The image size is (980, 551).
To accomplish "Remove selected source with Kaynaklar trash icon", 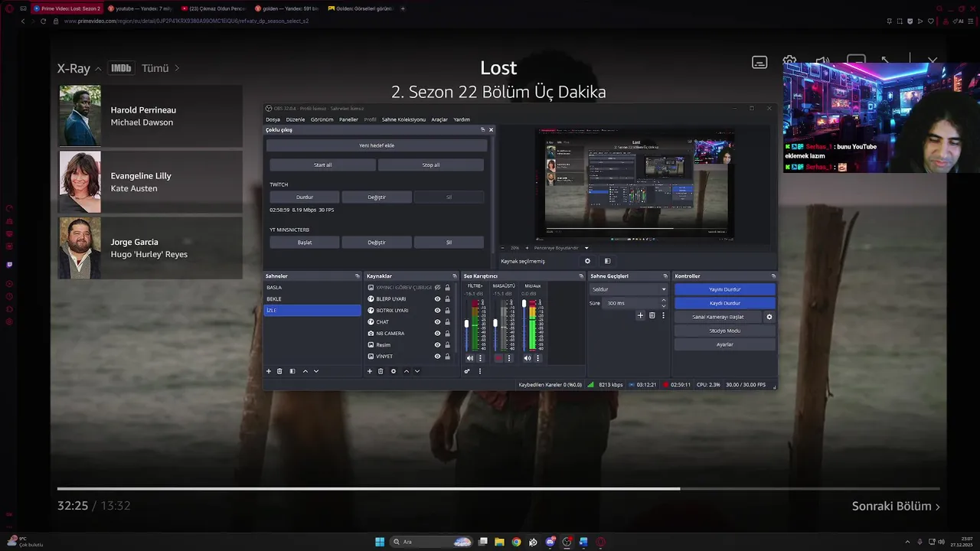I will tap(381, 371).
